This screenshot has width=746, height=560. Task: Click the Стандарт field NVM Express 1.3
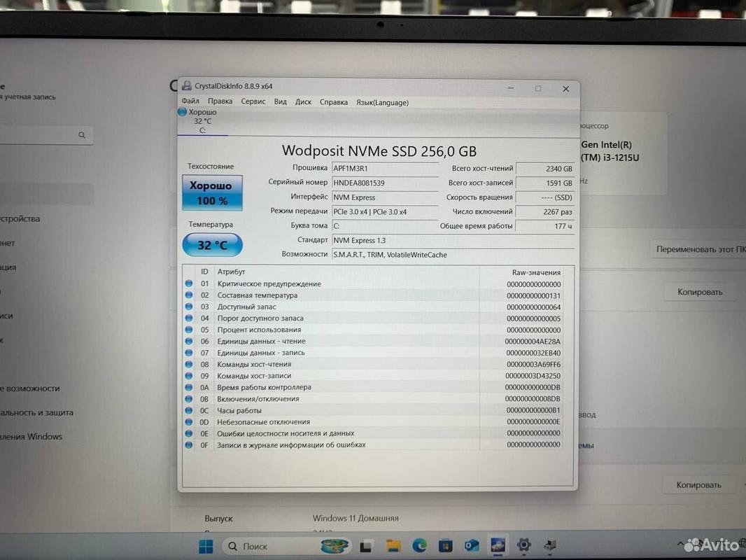click(x=453, y=241)
